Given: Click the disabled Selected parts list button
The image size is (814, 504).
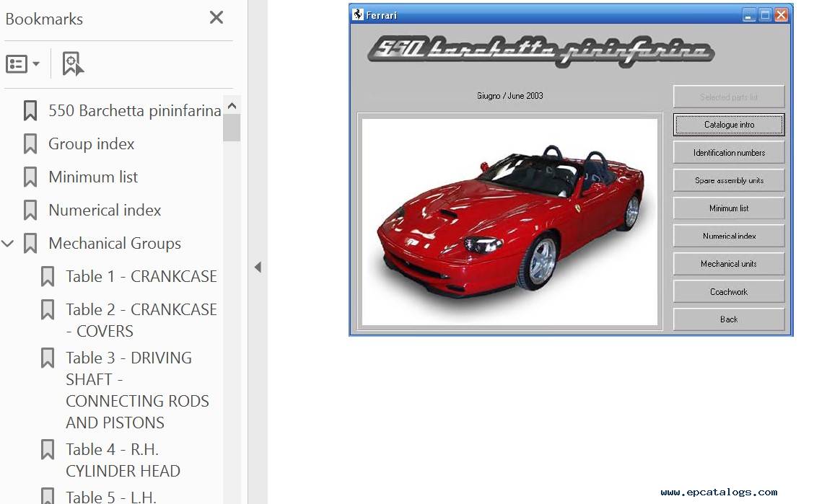Looking at the screenshot, I should (729, 97).
